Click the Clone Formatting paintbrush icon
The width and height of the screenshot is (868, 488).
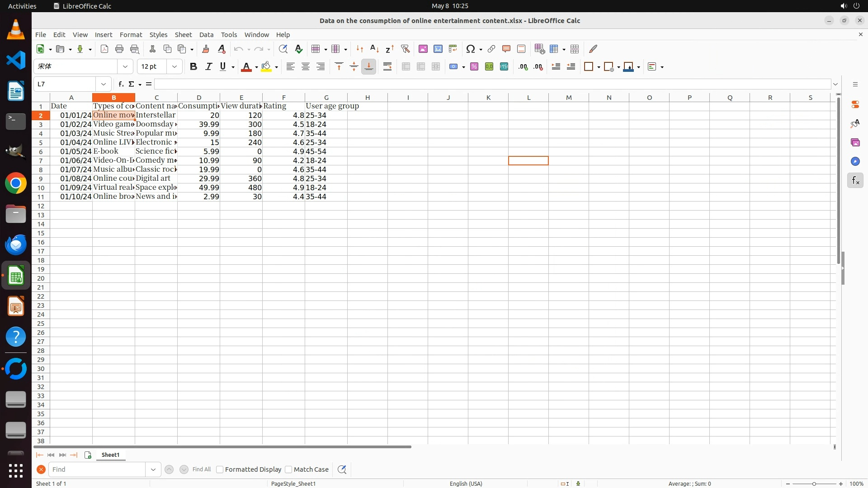(x=206, y=49)
